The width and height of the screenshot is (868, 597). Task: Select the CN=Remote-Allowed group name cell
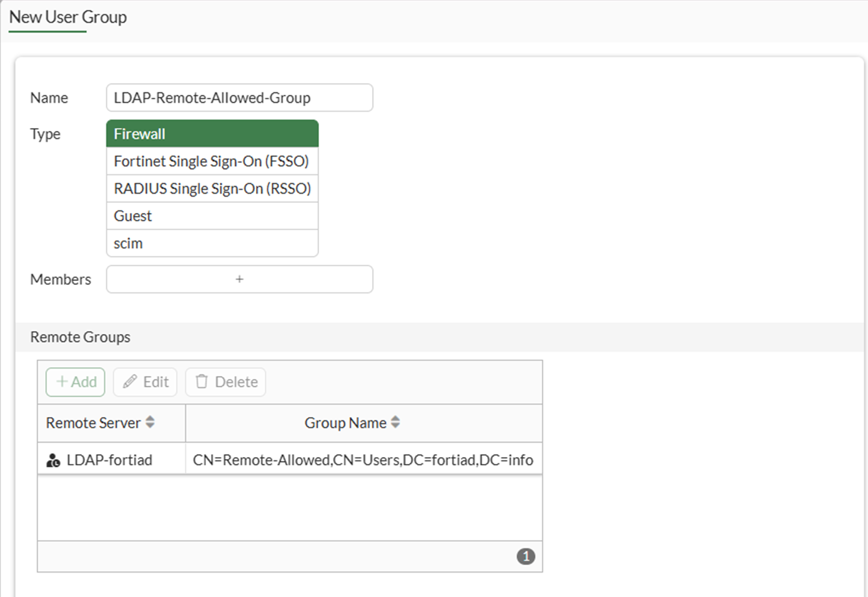pos(363,460)
